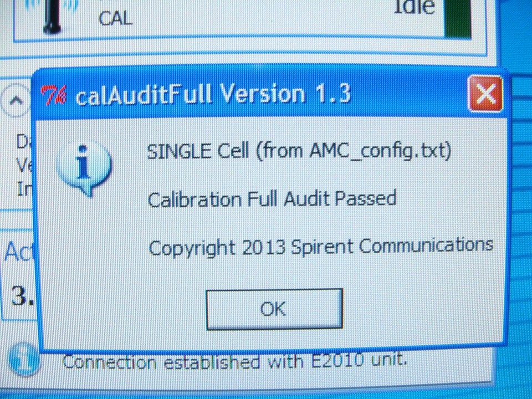The height and width of the screenshot is (399, 532).
Task: Click the Copyright 2013 Spirent Communications line
Action: tap(321, 247)
